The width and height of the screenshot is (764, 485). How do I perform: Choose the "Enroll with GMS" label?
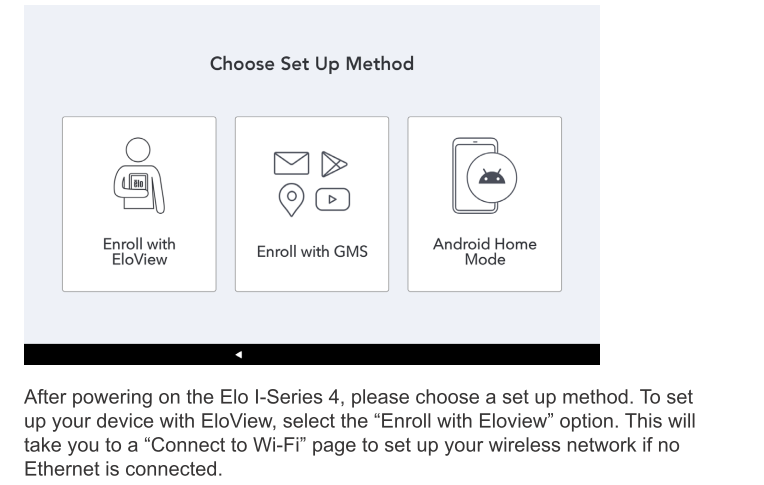point(311,252)
